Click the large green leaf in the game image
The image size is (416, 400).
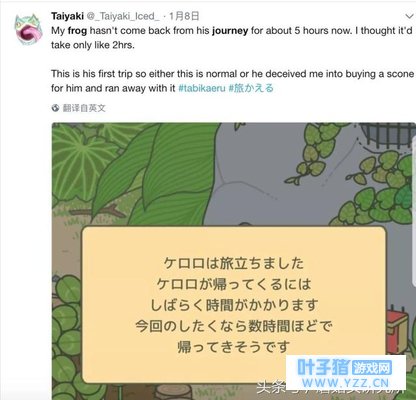point(157,173)
